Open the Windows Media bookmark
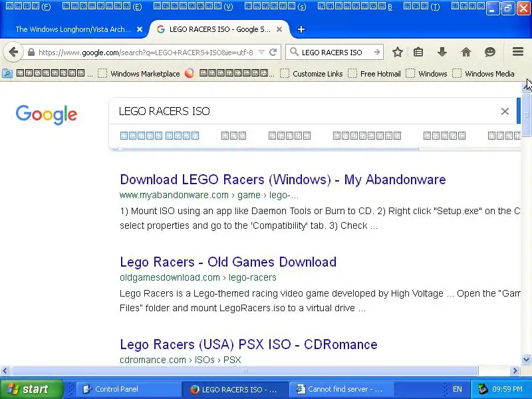This screenshot has height=399, width=532. pos(483,74)
